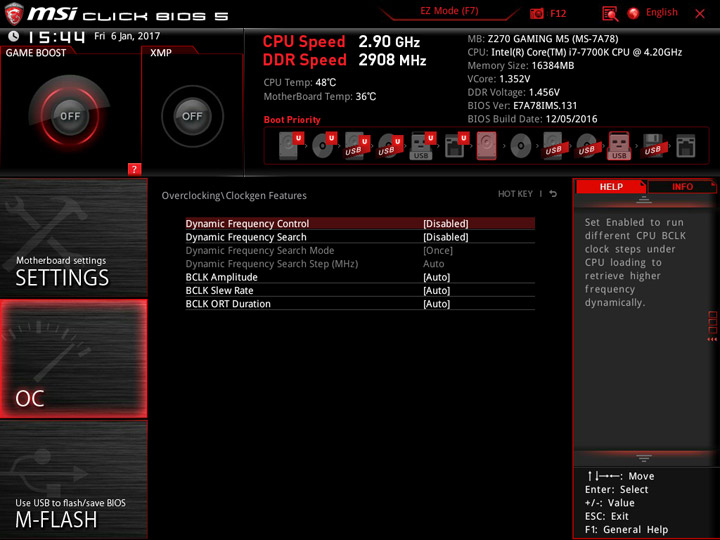The width and height of the screenshot is (720, 540).
Task: Click the clock icon beside the time
Action: click(x=14, y=36)
